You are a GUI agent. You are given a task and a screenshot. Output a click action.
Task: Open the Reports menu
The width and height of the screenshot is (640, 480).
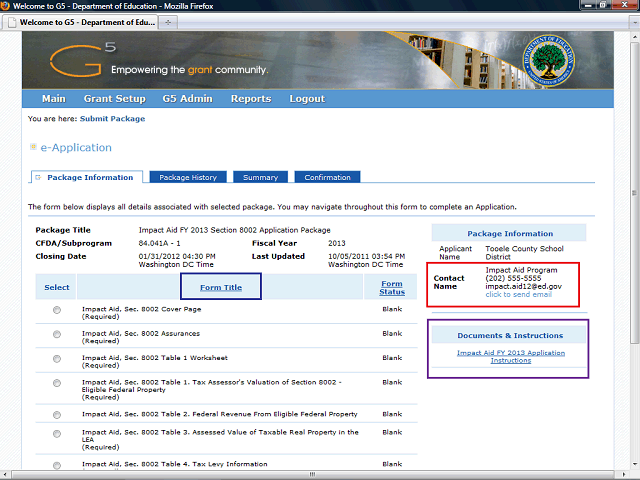point(251,99)
